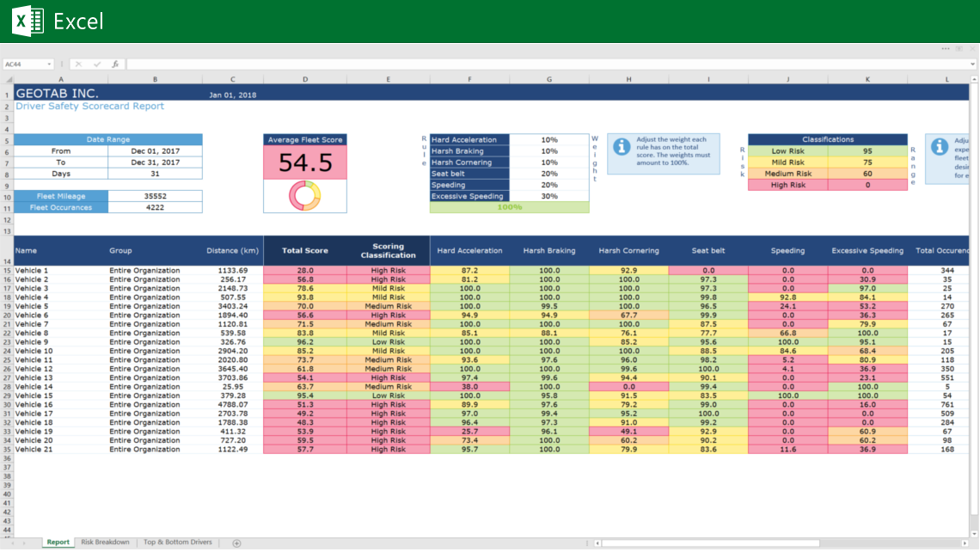The image size is (980, 552).
Task: Click the Select All corner above row 1
Action: (9, 80)
